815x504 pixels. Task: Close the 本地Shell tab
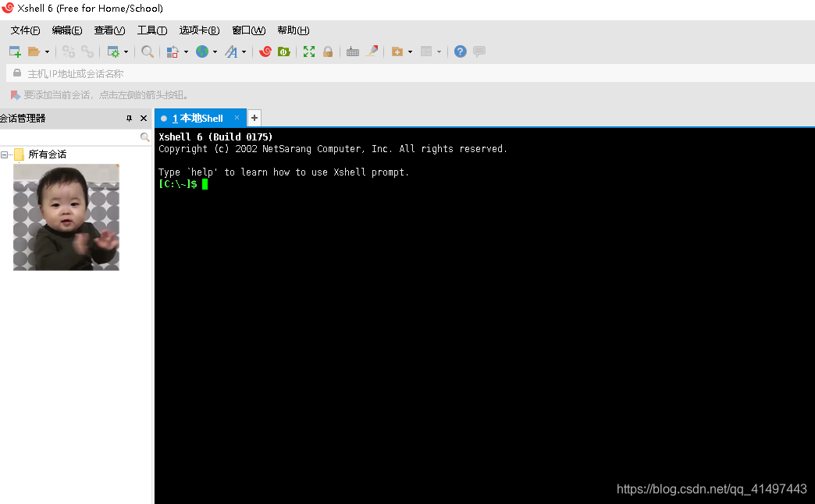pos(237,118)
